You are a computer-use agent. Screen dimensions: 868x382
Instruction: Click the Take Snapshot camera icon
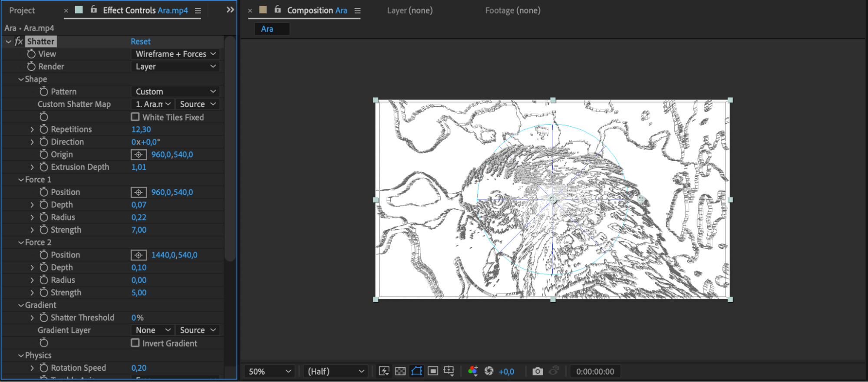[x=538, y=371]
